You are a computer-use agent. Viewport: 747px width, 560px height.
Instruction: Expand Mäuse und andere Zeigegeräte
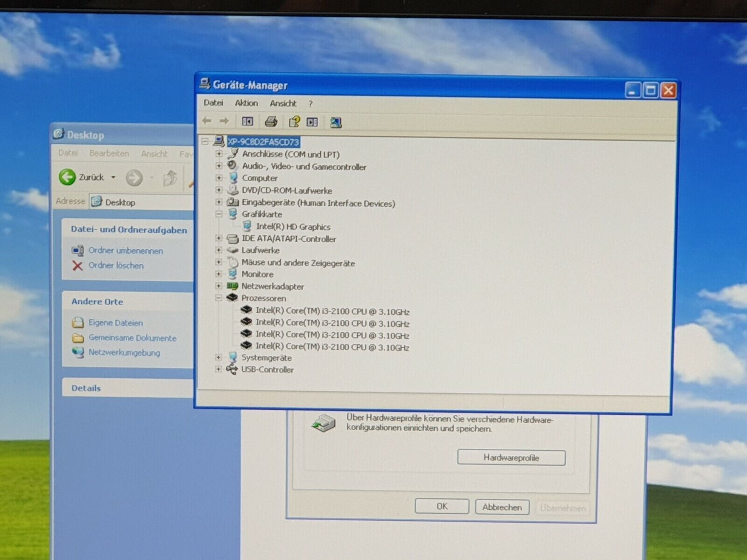(218, 262)
